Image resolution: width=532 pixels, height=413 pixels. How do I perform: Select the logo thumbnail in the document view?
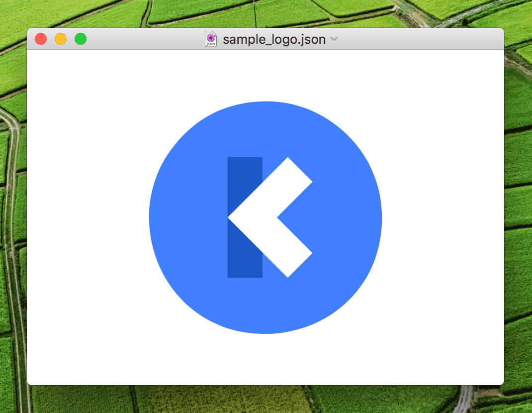click(x=265, y=217)
